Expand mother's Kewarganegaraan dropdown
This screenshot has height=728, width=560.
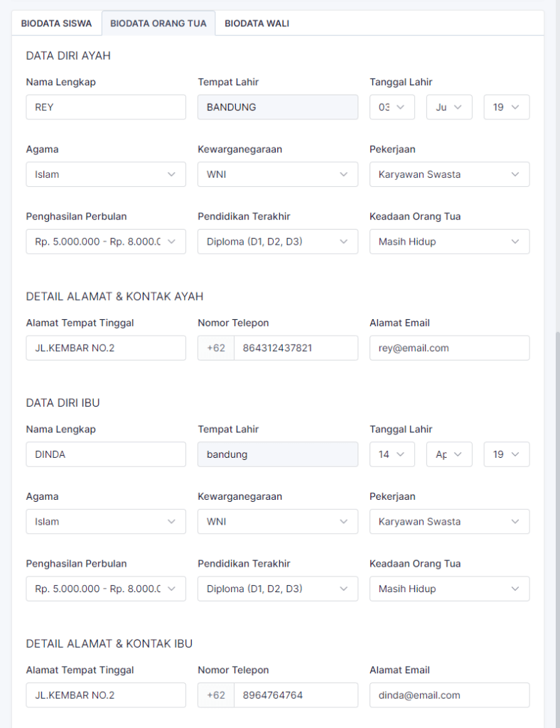[277, 521]
